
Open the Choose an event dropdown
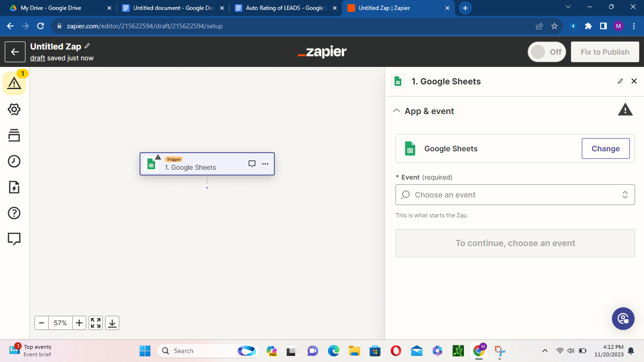tap(515, 195)
